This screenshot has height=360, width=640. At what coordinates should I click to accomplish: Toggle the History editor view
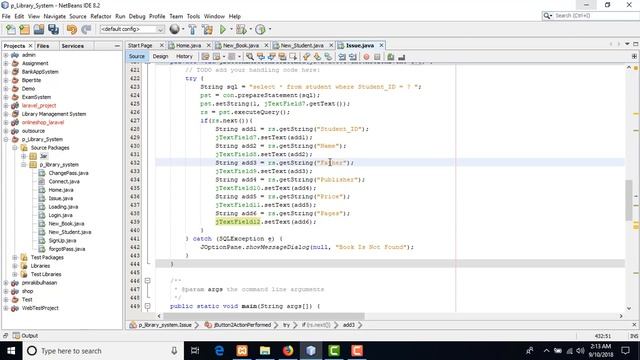[184, 56]
